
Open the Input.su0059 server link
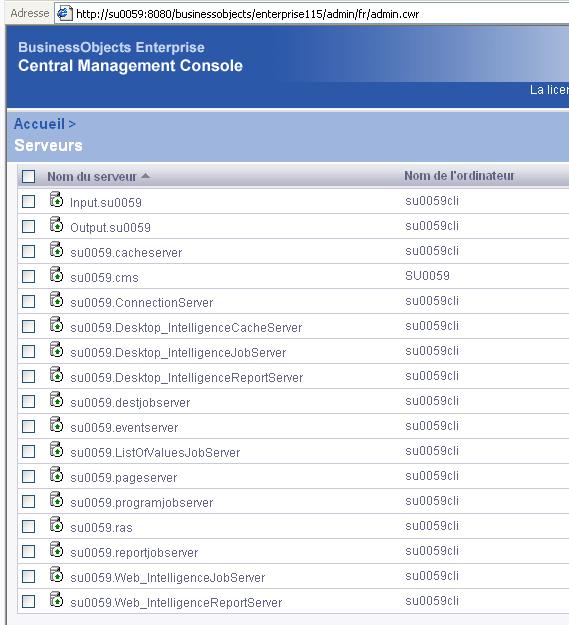click(x=106, y=202)
